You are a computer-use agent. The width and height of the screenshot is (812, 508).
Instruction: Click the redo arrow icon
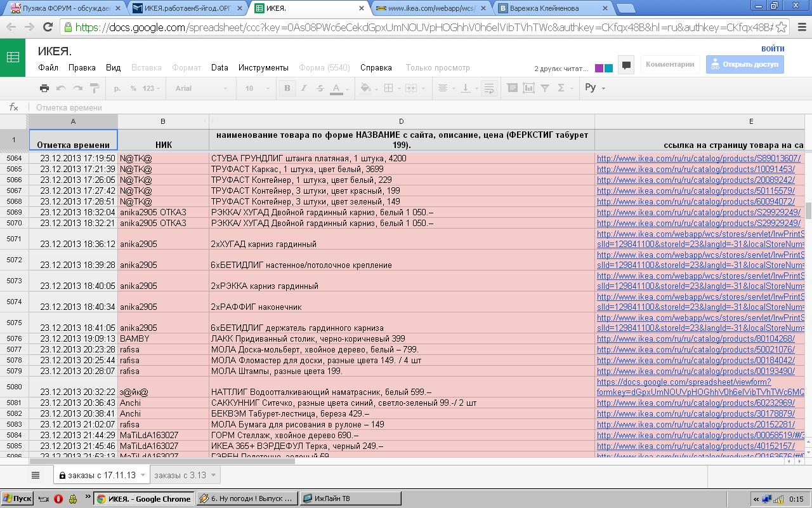coord(77,88)
